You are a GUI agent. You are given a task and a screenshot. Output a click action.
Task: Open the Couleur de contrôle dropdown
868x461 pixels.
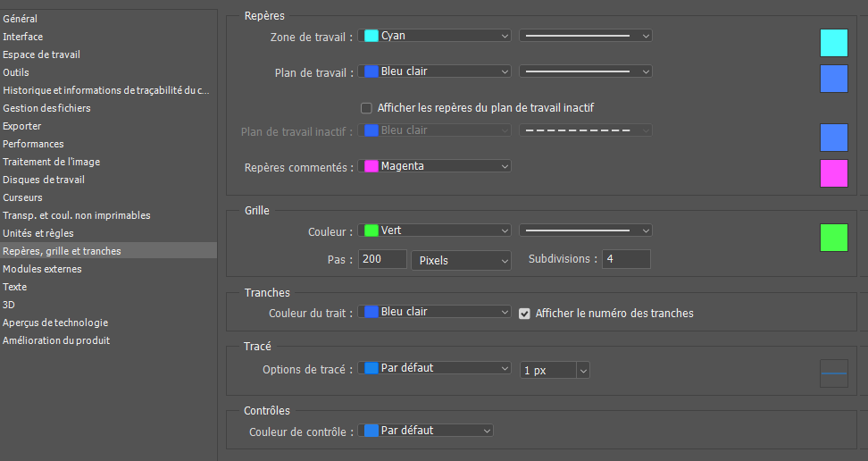(426, 431)
